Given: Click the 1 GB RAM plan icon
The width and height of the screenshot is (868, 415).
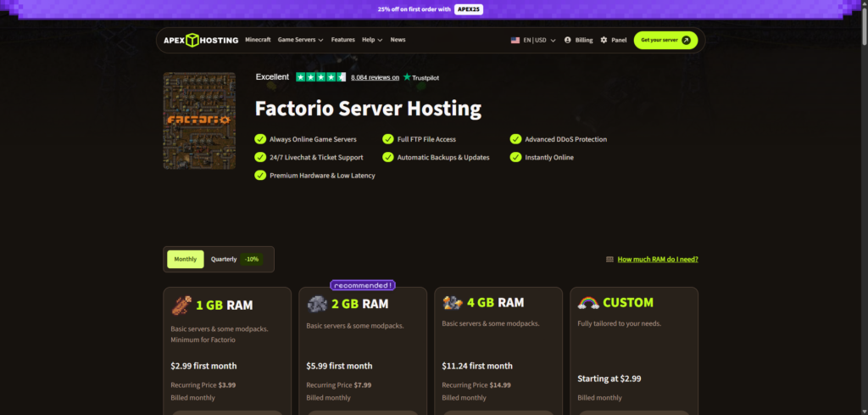Looking at the screenshot, I should point(181,305).
